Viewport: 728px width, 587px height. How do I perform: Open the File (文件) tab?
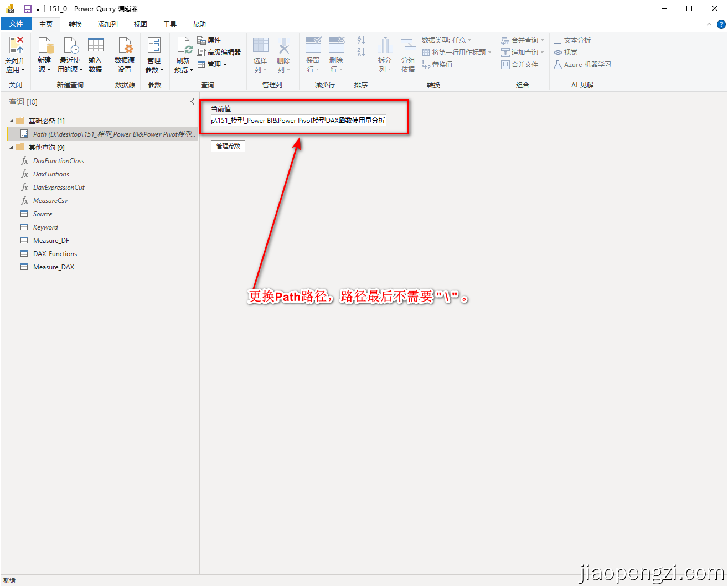[17, 24]
